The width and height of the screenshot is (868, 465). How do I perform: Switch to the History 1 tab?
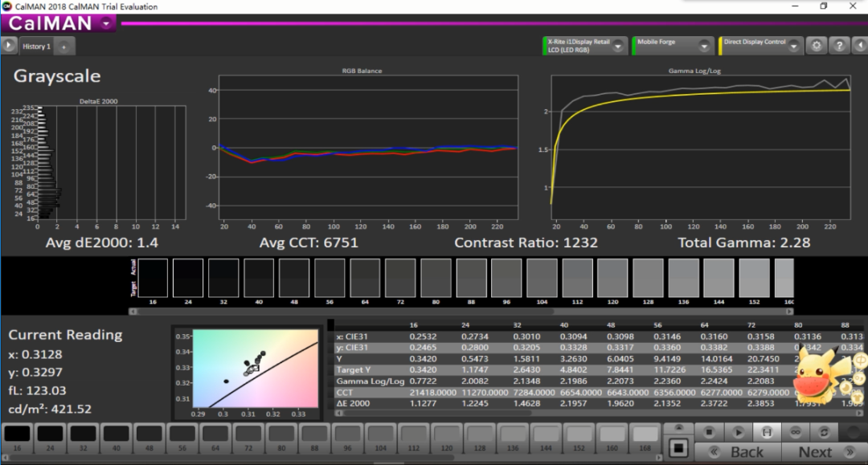[x=36, y=47]
